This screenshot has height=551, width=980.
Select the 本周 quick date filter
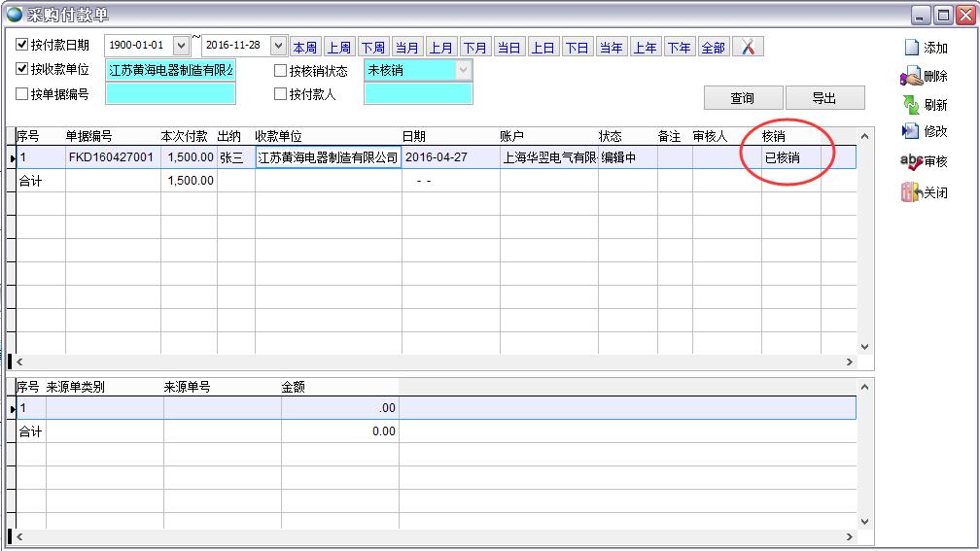pyautogui.click(x=304, y=48)
